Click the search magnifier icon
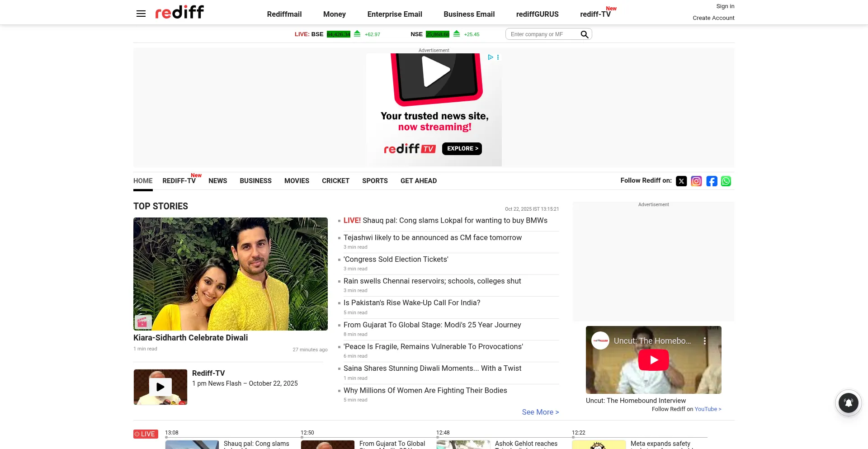 (x=584, y=34)
